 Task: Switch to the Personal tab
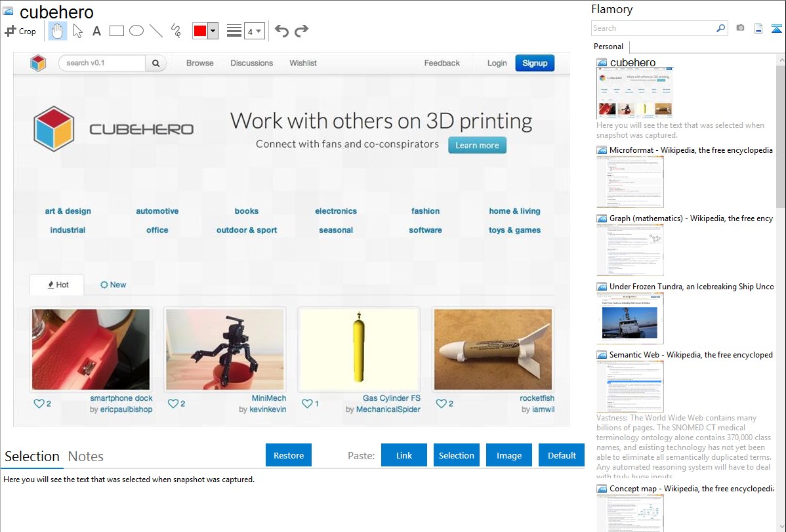[609, 47]
